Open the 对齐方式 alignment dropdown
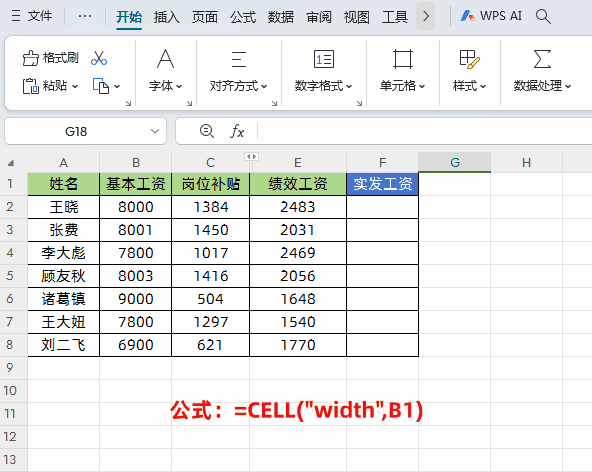The height and width of the screenshot is (472, 592). [239, 70]
